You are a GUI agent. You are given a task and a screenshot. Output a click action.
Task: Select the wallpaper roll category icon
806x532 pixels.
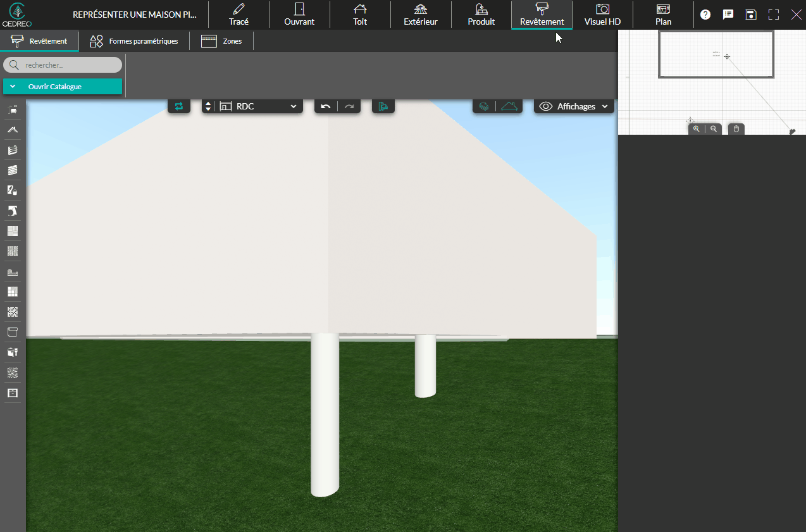pyautogui.click(x=13, y=211)
